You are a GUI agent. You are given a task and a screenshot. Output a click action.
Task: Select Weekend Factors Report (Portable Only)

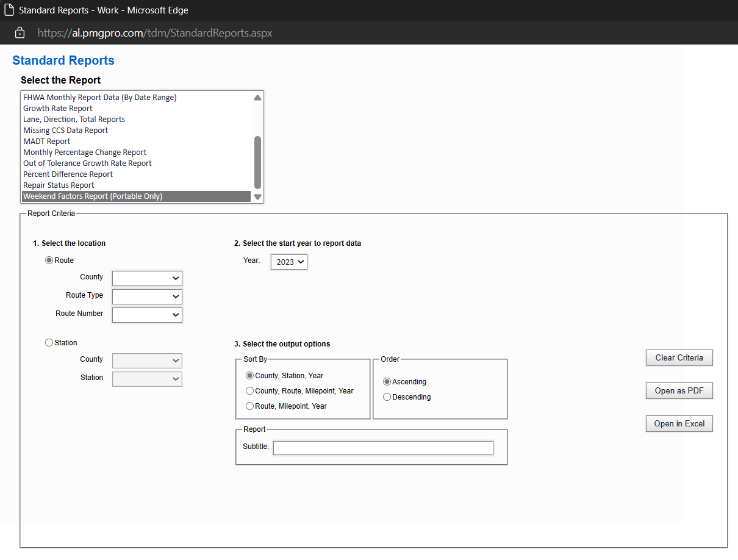click(x=136, y=196)
